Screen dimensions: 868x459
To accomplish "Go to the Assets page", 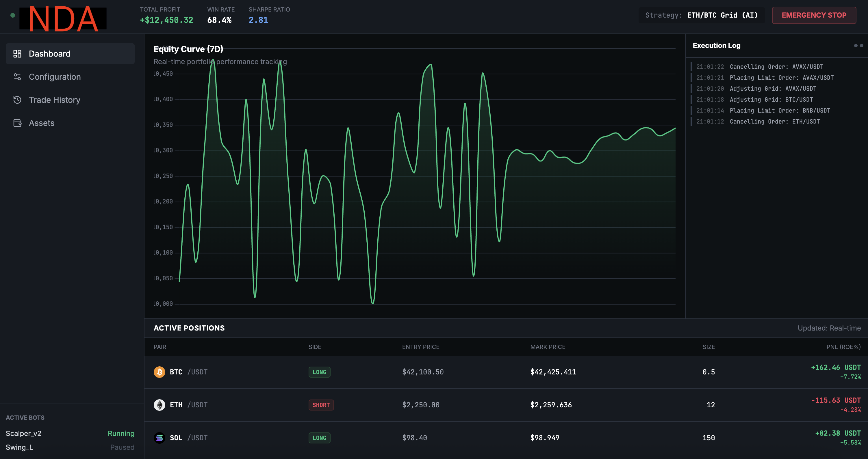I will (x=41, y=123).
